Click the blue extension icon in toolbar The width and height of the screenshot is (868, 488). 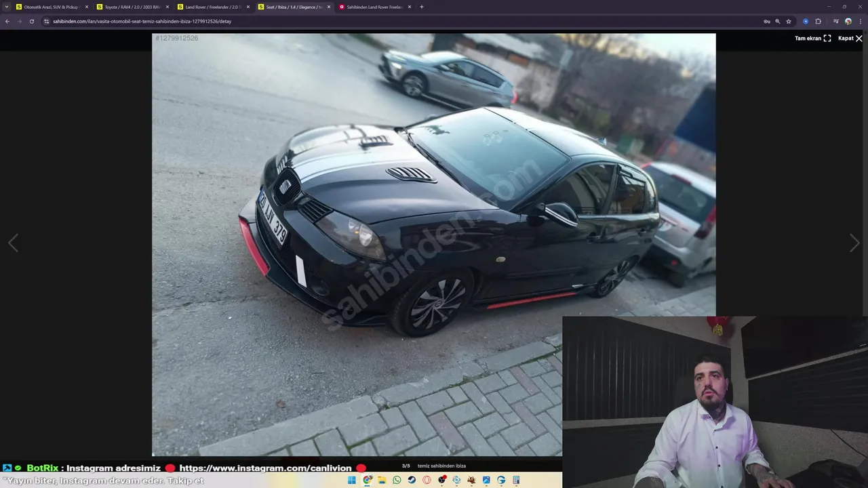pos(806,21)
